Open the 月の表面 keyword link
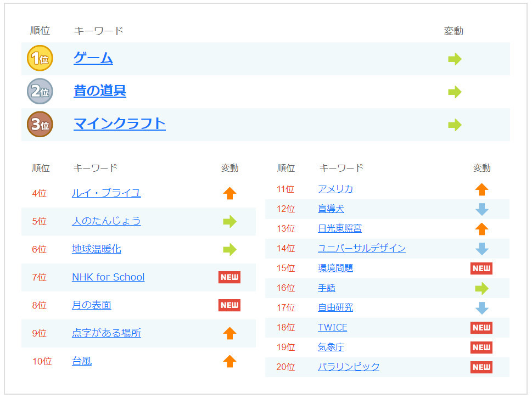This screenshot has height=398, width=532. tap(92, 305)
